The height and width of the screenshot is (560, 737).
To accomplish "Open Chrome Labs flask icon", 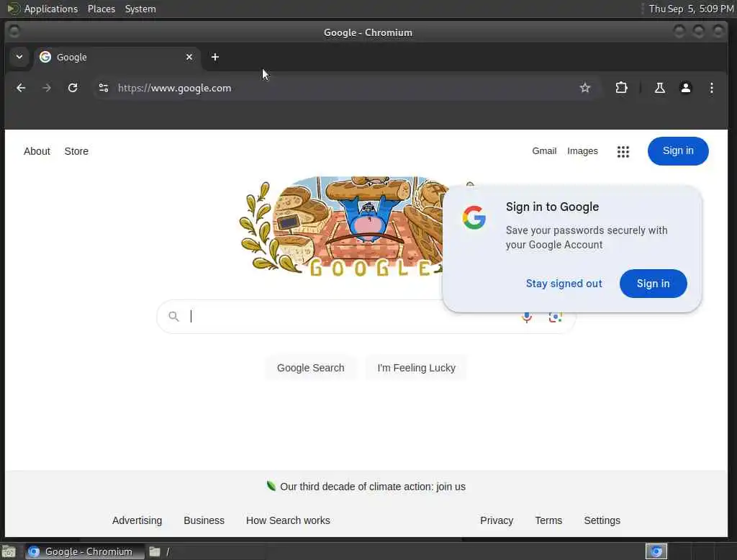I will 659,88.
